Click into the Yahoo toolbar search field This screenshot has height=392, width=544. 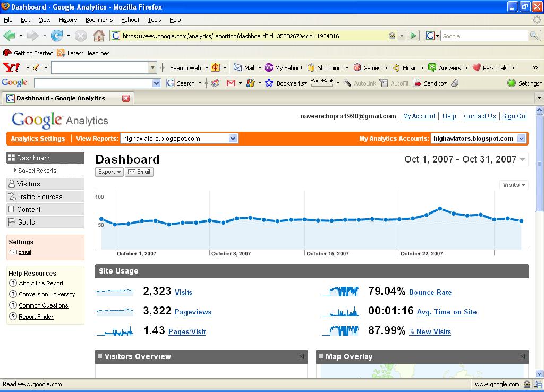click(100, 67)
